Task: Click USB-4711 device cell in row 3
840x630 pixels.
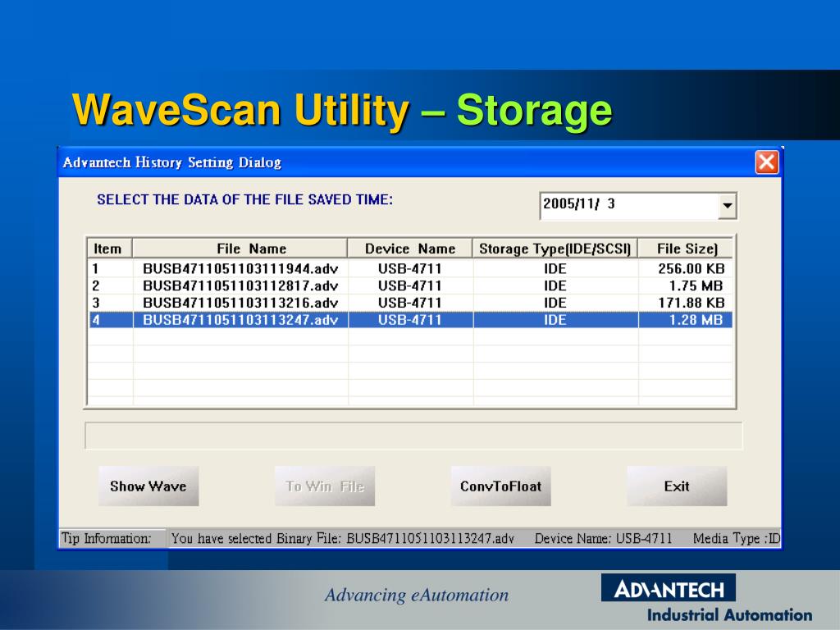Action: point(410,303)
